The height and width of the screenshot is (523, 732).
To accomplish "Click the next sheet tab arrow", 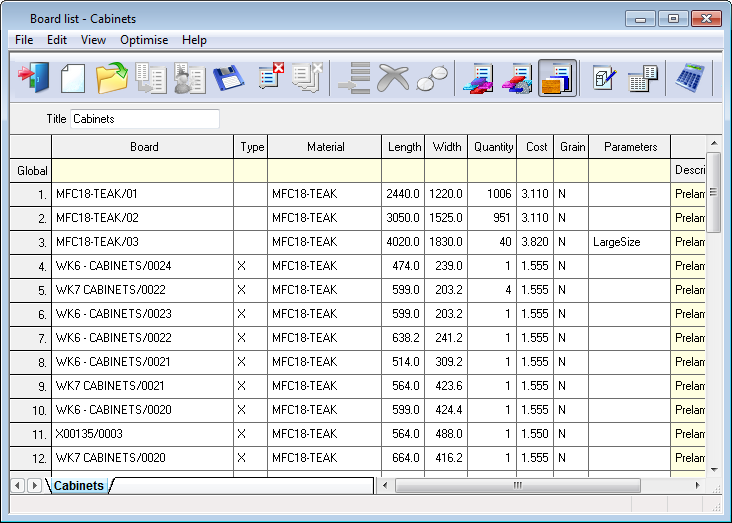I will coord(34,486).
